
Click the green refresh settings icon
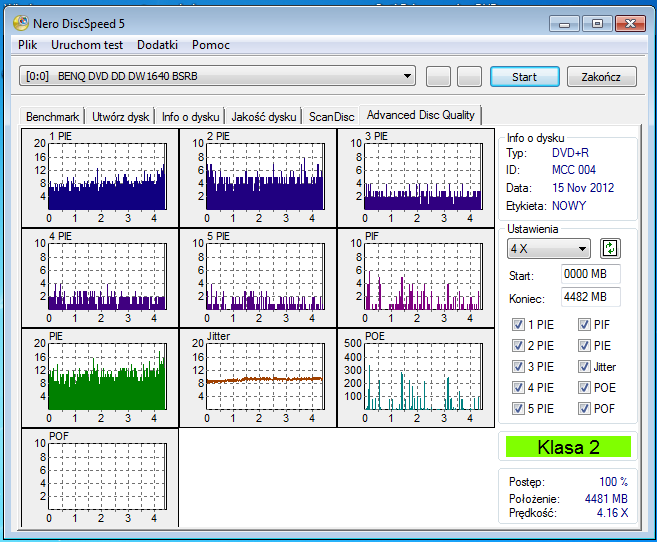click(610, 248)
